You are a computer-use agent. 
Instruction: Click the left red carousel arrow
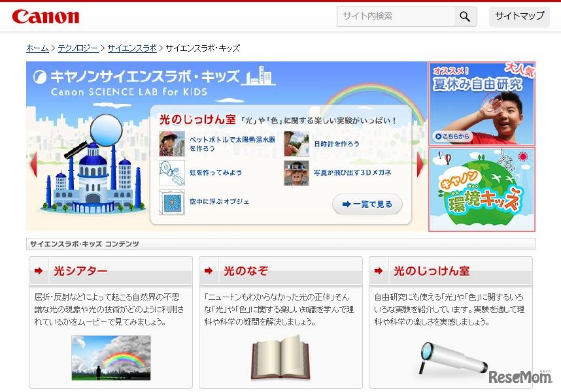(x=33, y=165)
